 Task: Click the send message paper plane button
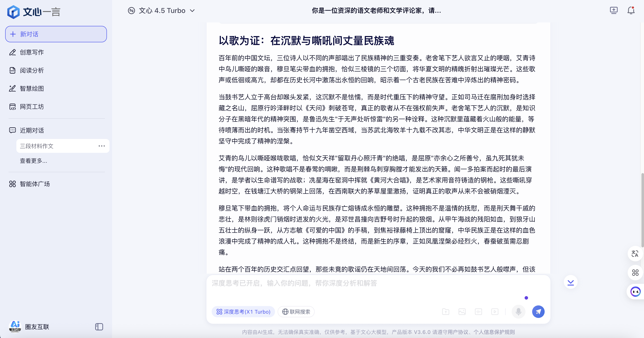[538, 312]
